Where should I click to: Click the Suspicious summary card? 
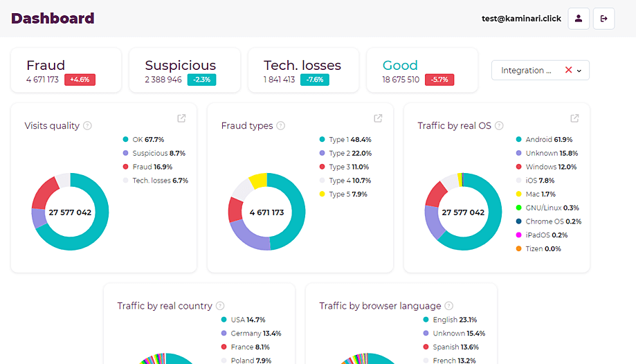coord(184,71)
